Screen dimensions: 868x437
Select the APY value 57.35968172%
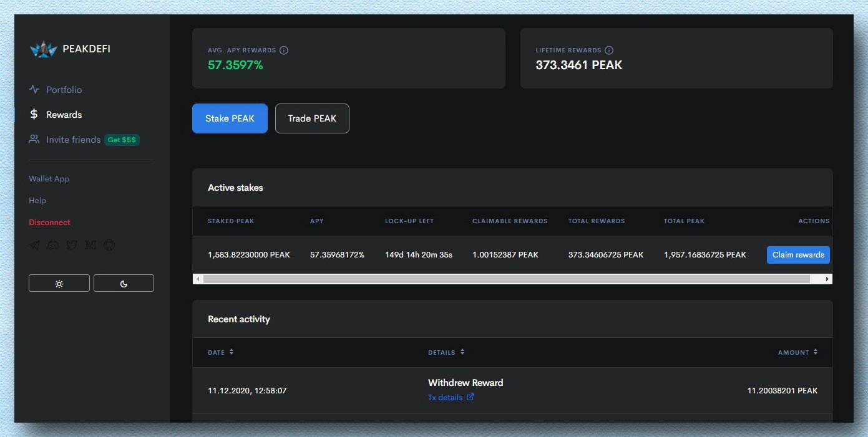pyautogui.click(x=337, y=255)
